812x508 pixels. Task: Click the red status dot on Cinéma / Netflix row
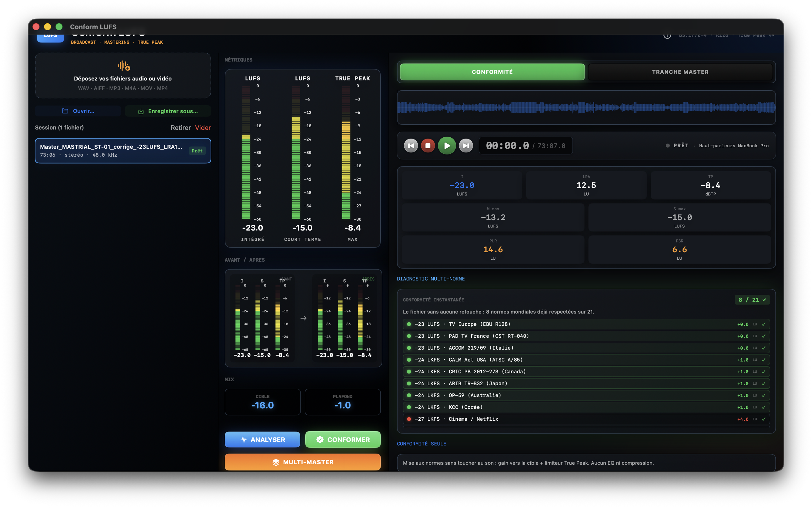coord(409,419)
